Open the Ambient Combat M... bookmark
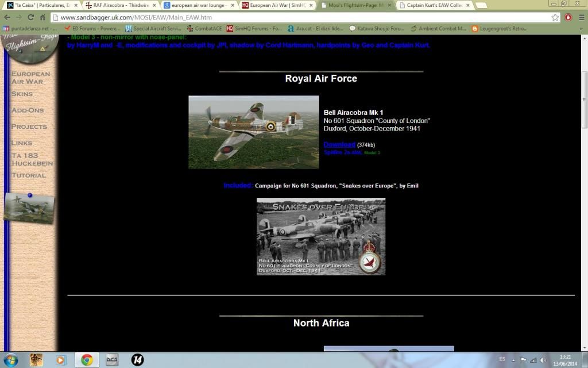Viewport: 588px width, 368px height. coord(438,29)
